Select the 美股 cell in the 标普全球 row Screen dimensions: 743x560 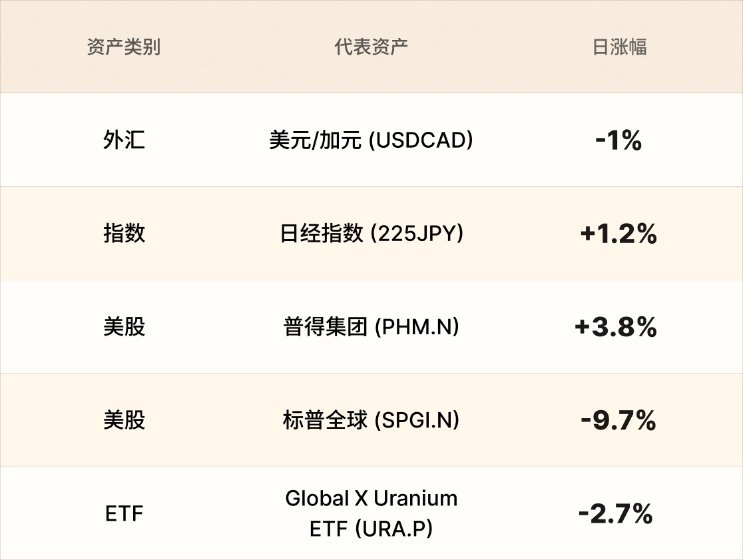[x=124, y=420]
